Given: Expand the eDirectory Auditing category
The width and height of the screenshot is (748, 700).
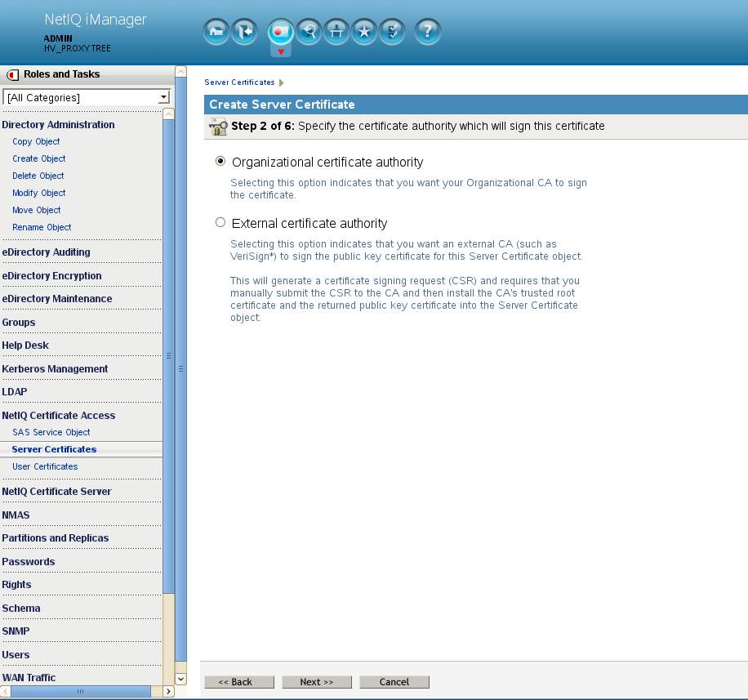Looking at the screenshot, I should point(46,252).
